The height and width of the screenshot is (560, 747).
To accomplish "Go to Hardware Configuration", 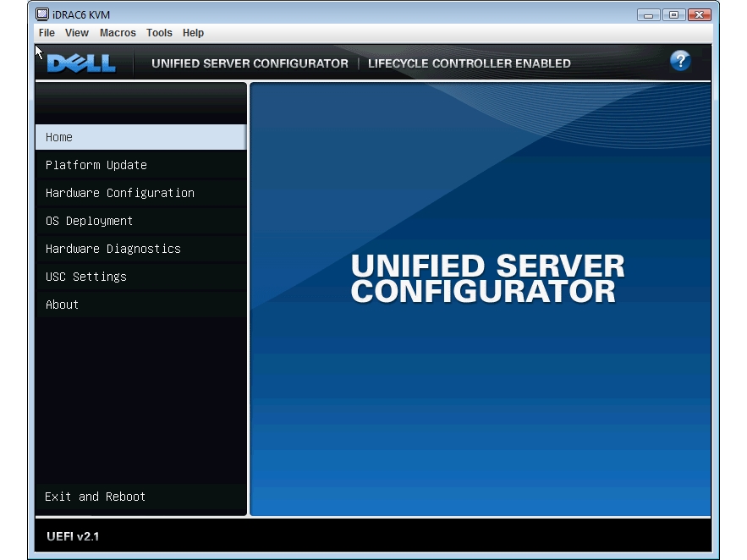I will 141,193.
